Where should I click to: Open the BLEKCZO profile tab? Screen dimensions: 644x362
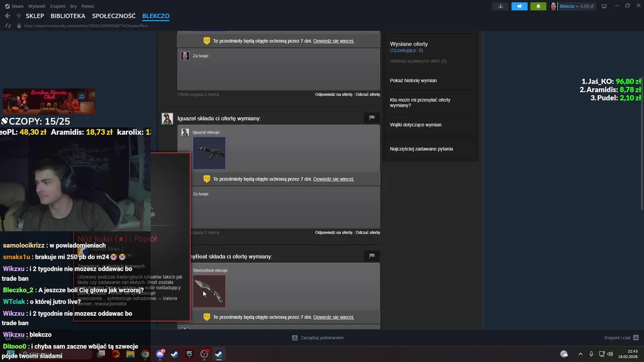tap(156, 16)
